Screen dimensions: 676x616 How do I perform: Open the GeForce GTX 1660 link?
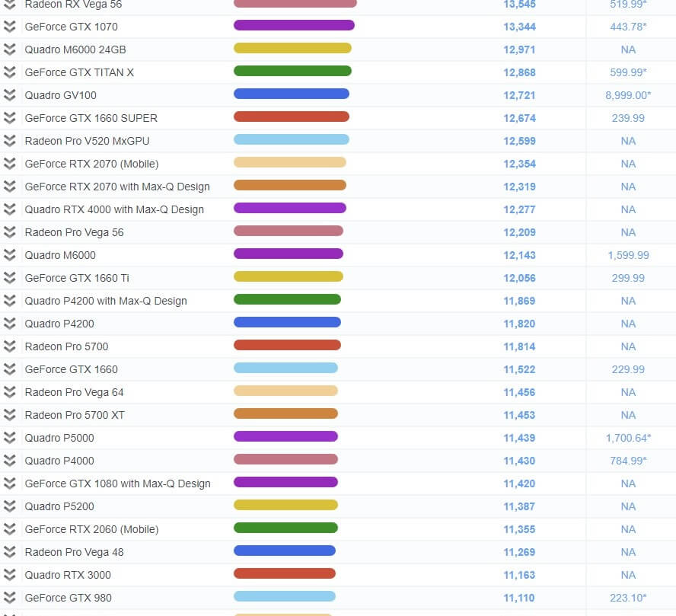[x=71, y=369]
